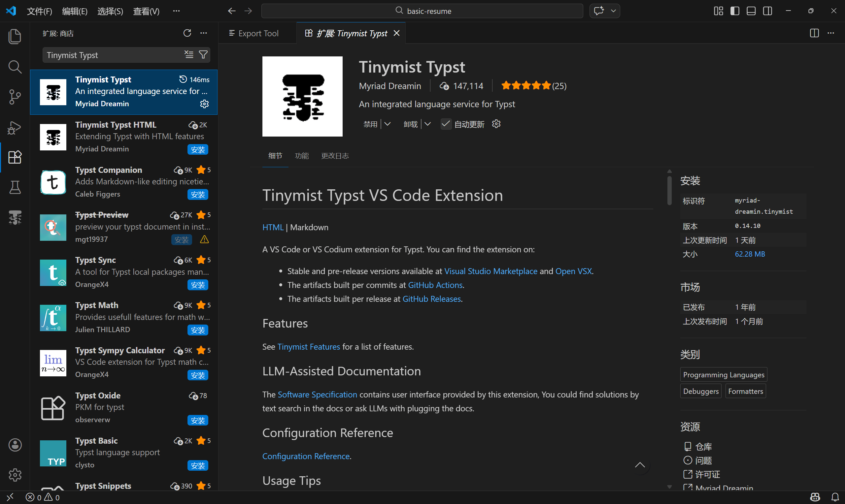This screenshot has width=845, height=504.
Task: Switch to the 更改日志 changelog tab
Action: pos(335,156)
